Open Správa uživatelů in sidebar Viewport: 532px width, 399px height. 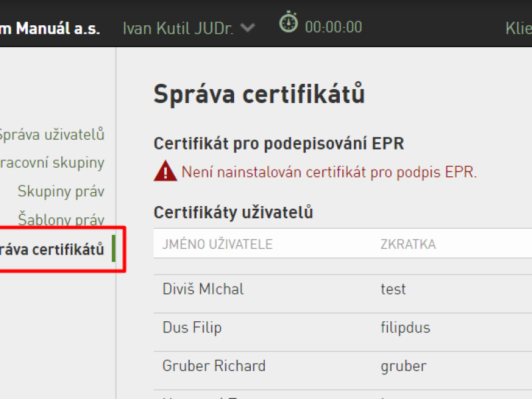tap(51, 134)
